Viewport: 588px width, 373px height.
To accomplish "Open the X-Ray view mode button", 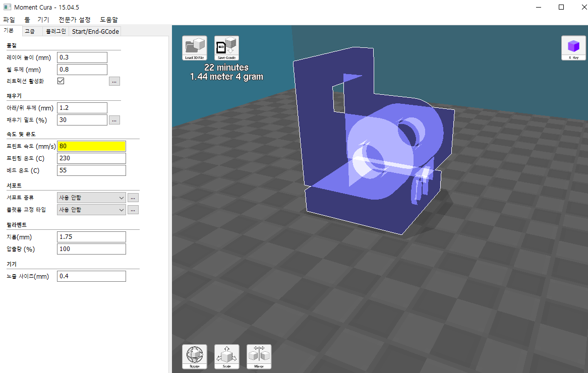I will (573, 48).
